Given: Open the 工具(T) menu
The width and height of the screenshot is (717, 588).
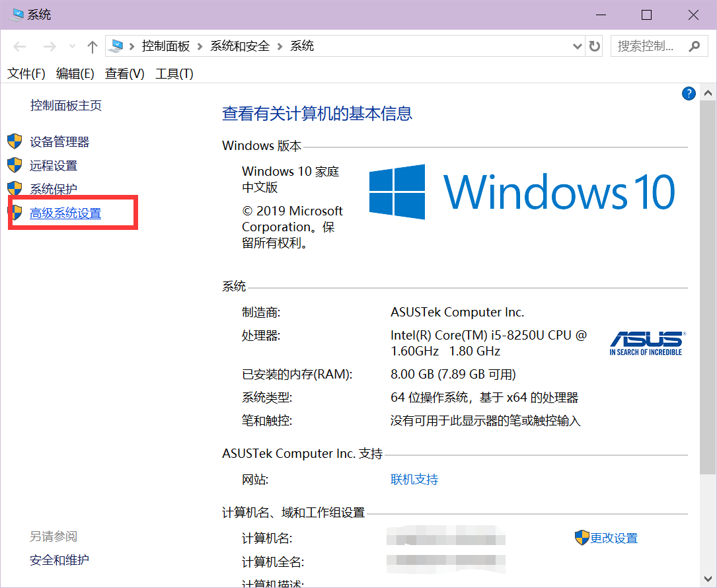Looking at the screenshot, I should (x=174, y=73).
